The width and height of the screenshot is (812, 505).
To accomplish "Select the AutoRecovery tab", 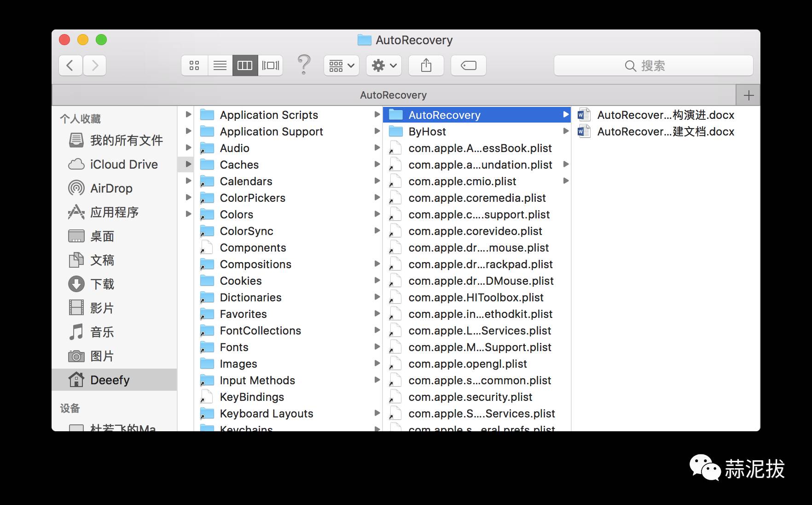I will coord(393,95).
